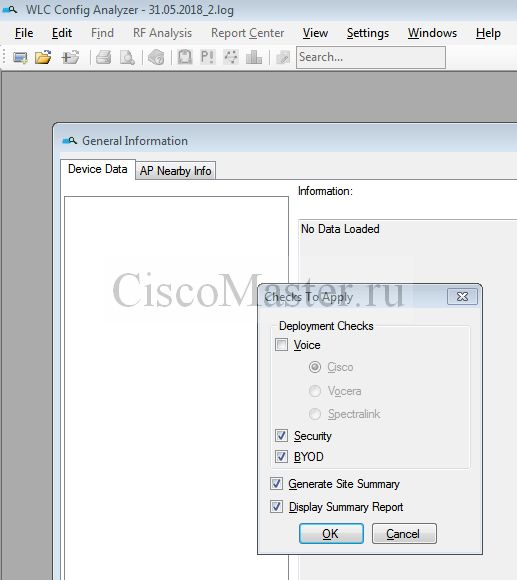517x580 pixels.
Task: Open the File menu
Action: click(24, 33)
